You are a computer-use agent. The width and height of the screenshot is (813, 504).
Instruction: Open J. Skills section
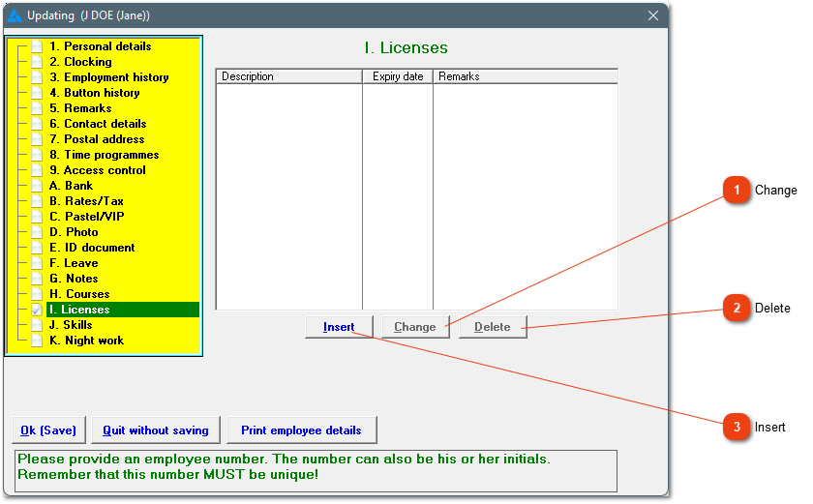click(x=71, y=325)
